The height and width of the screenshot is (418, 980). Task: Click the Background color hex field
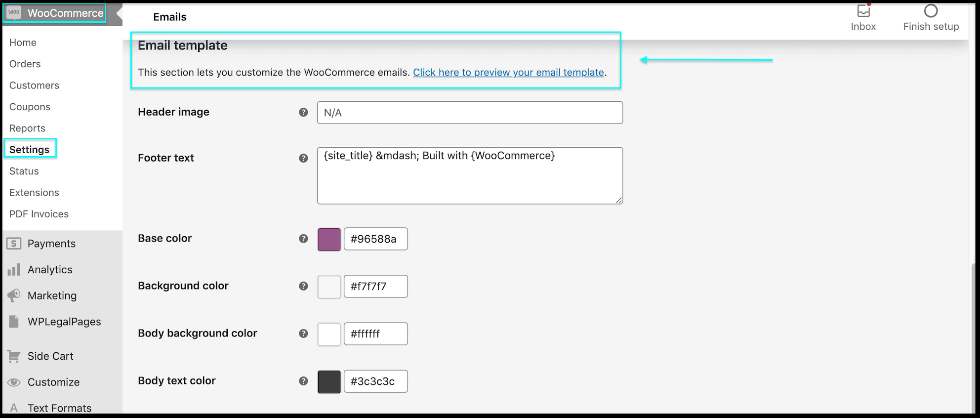pos(375,287)
